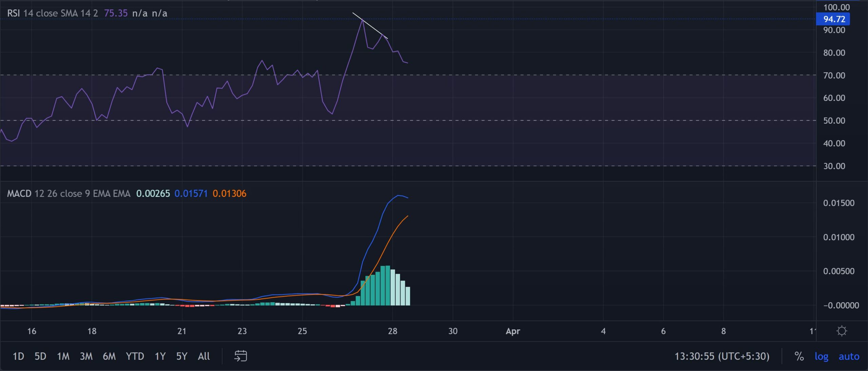This screenshot has height=371, width=868.
Task: Select the 1D timeframe
Action: pos(18,356)
